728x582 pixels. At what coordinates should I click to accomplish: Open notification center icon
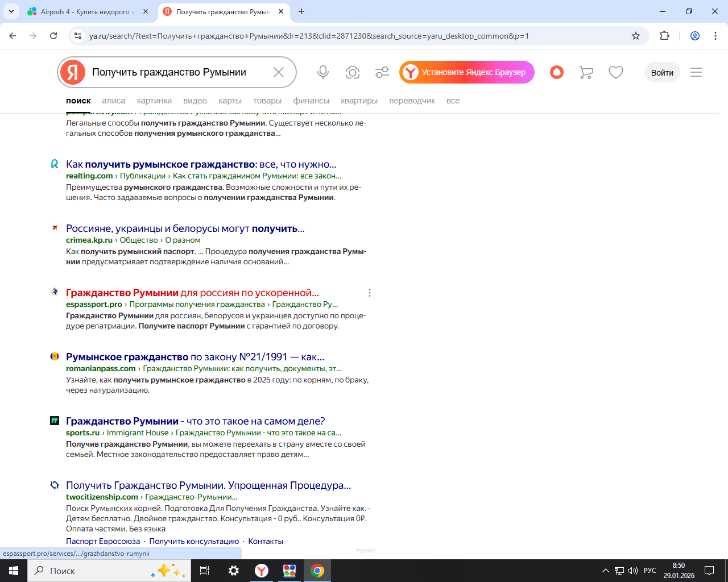(709, 571)
